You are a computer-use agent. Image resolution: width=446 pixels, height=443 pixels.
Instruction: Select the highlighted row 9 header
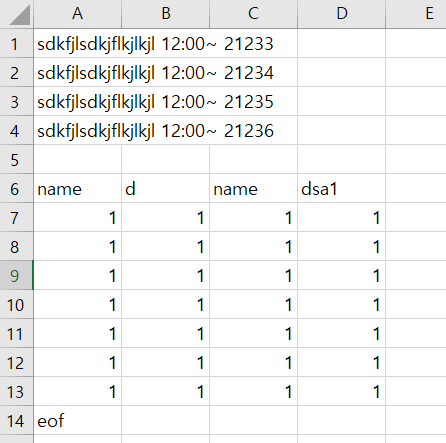[17, 276]
